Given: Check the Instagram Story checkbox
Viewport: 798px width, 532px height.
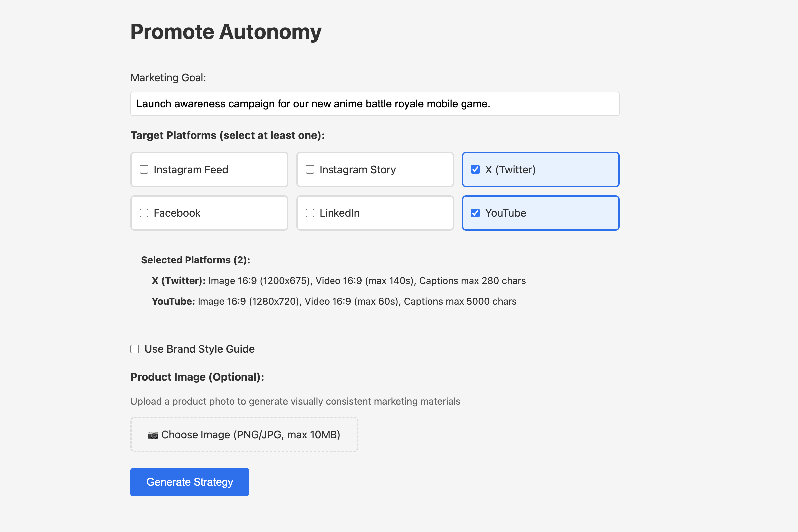Looking at the screenshot, I should pos(310,169).
